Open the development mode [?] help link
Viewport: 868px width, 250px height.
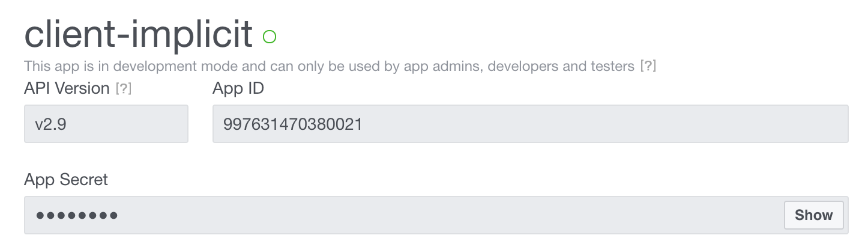pos(648,66)
